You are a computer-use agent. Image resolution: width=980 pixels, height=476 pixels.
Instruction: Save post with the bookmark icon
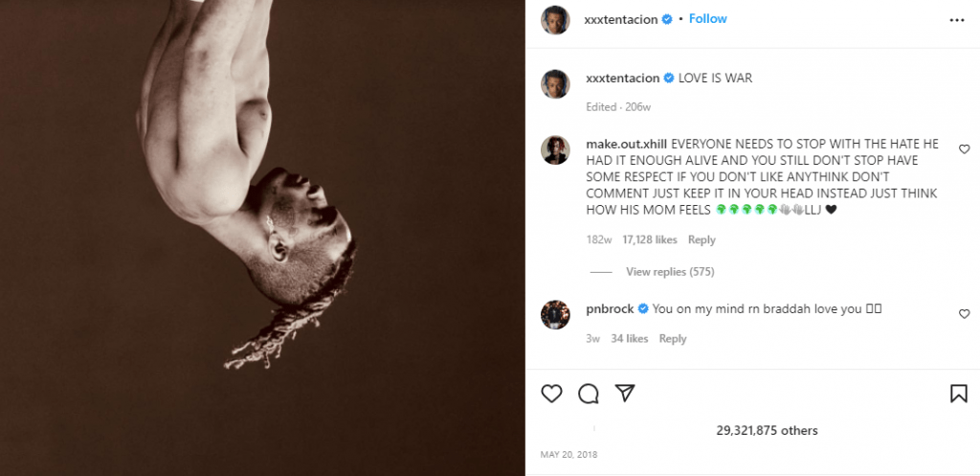click(958, 393)
